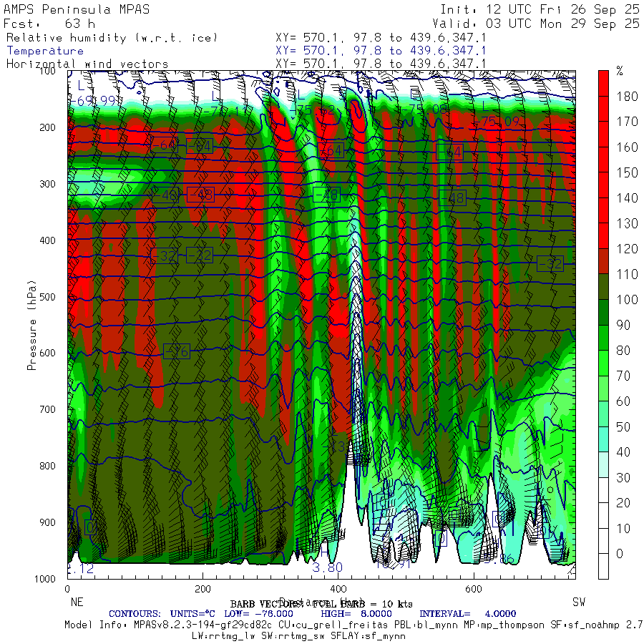This screenshot has width=644, height=644.
Task: Click the '300' pressure axis tick label
Action: click(47, 184)
